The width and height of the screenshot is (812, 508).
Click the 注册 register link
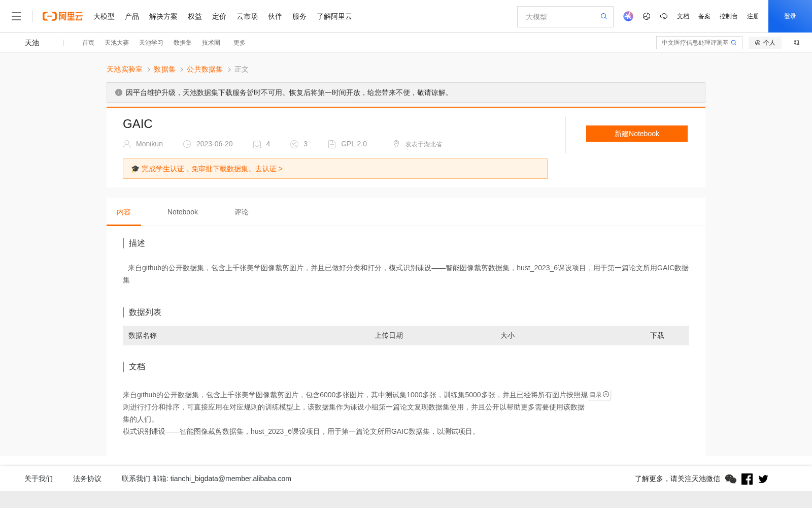click(x=753, y=16)
